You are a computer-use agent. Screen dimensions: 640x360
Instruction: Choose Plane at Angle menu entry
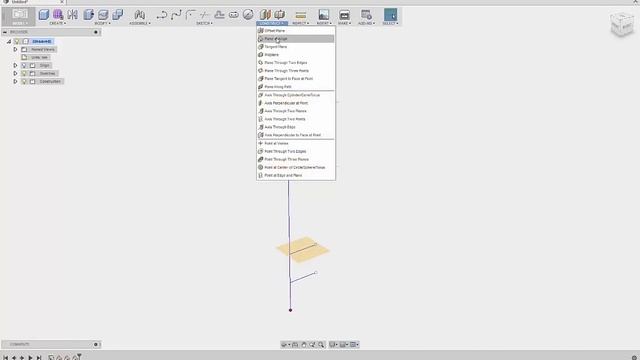296,39
